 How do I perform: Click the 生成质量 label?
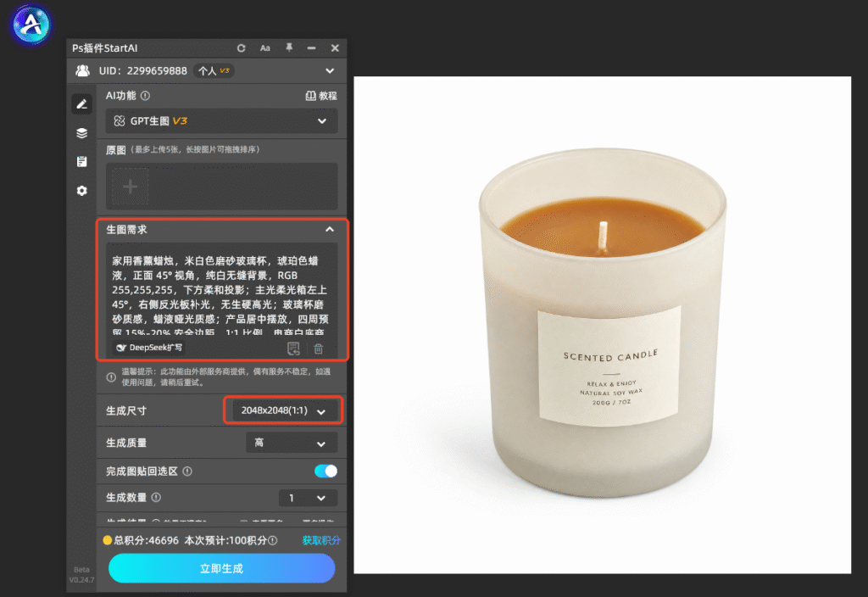[x=126, y=443]
